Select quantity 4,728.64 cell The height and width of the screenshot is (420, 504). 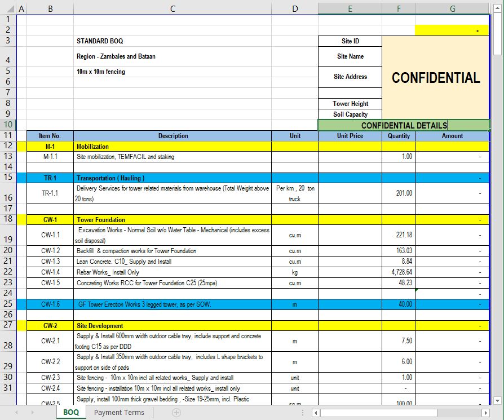[x=399, y=272]
